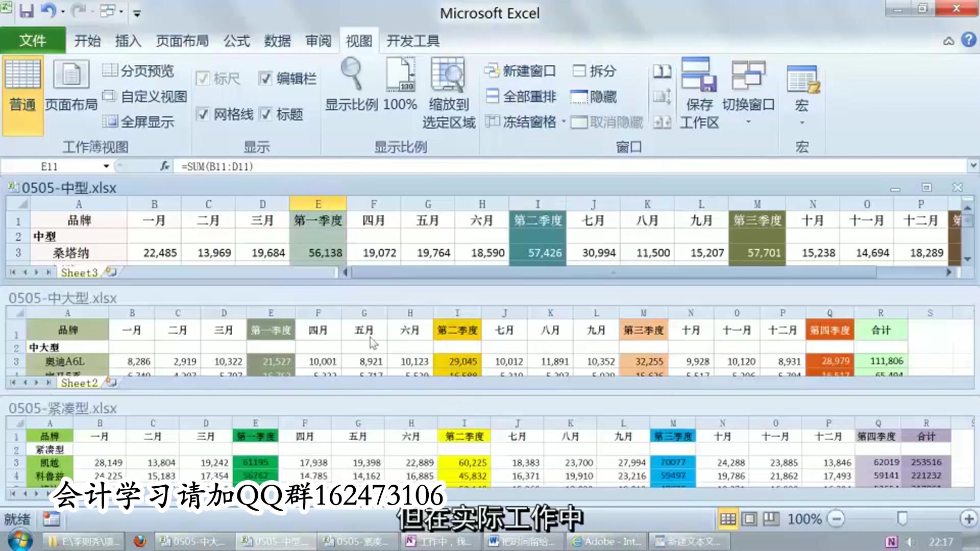Switch to the 开发工具 Developer tab
Screen dimensions: 980x551
click(x=412, y=41)
